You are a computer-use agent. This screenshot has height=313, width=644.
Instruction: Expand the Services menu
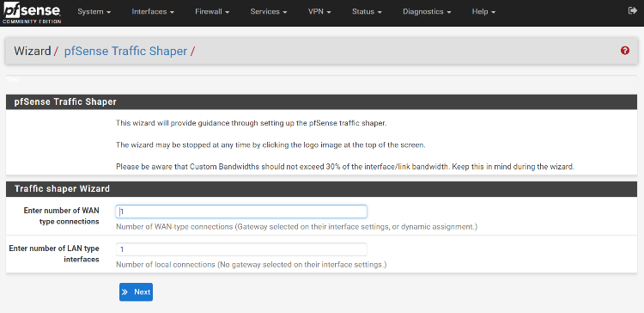pyautogui.click(x=269, y=12)
